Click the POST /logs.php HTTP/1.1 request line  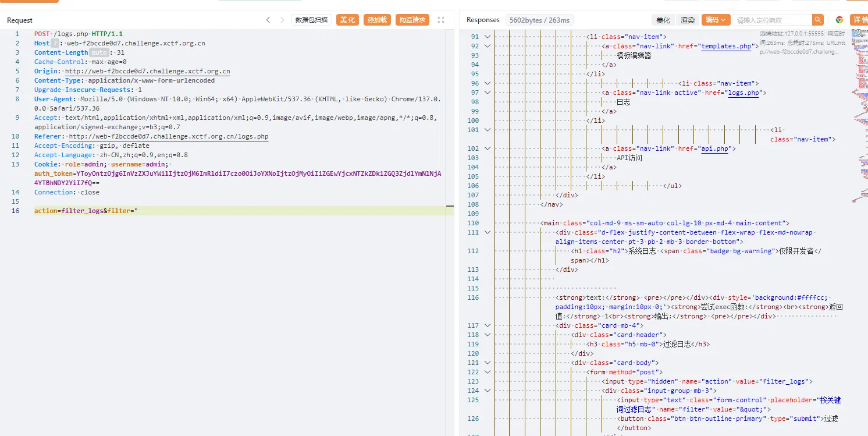[x=79, y=34]
